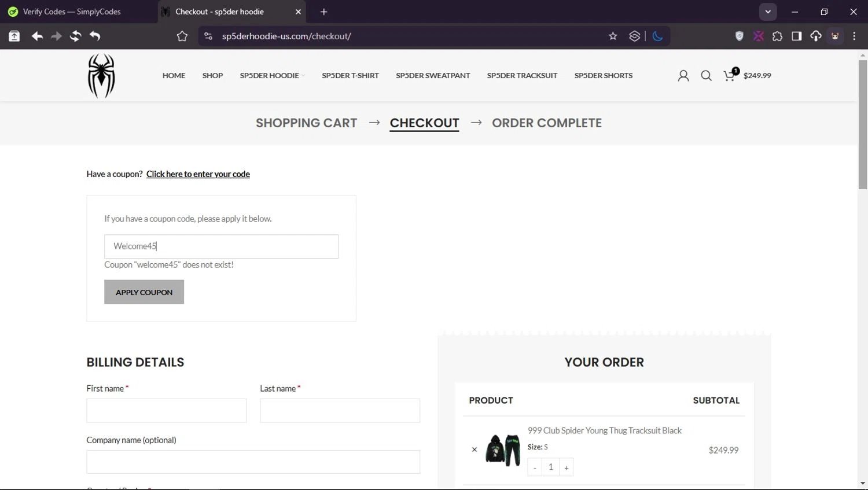The height and width of the screenshot is (490, 868).
Task: Focus the Company name input field
Action: coord(253,462)
